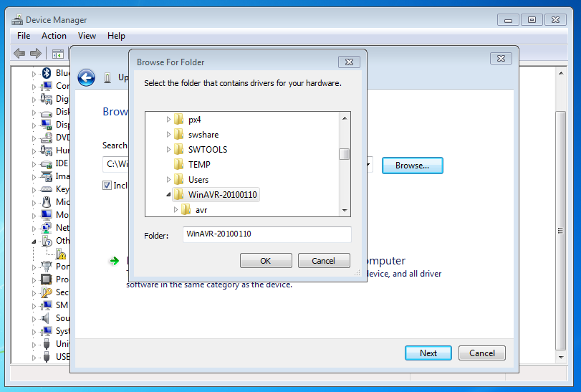Click the Processors category icon

(47, 279)
